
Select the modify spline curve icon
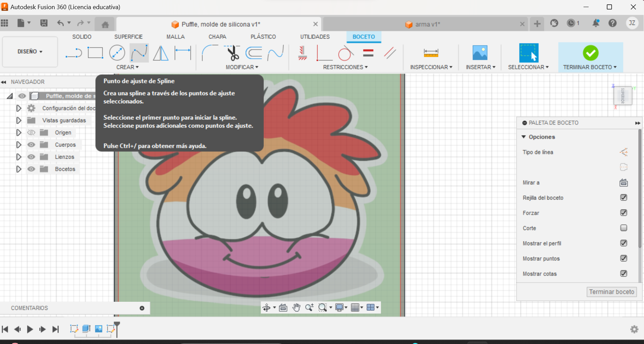click(276, 53)
